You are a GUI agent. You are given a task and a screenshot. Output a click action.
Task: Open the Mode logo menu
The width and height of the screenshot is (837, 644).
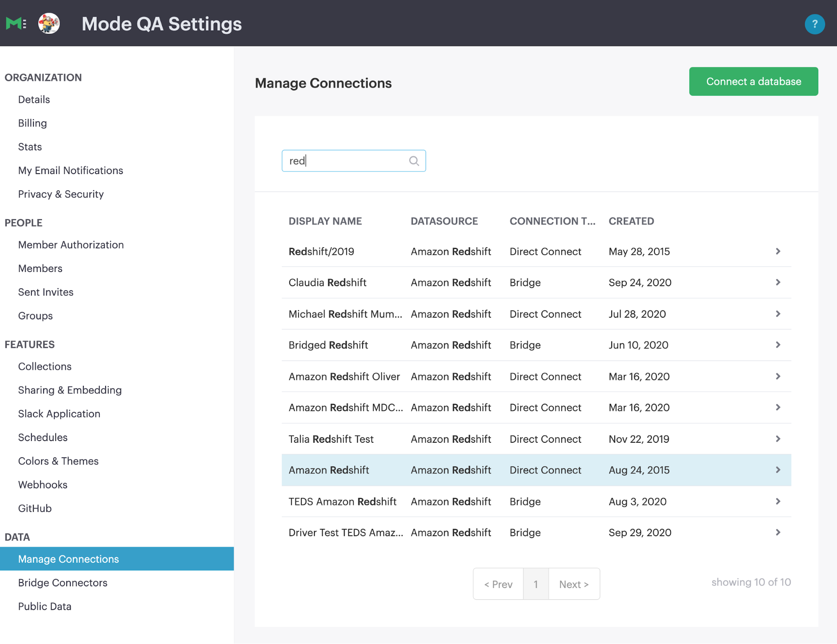16,23
